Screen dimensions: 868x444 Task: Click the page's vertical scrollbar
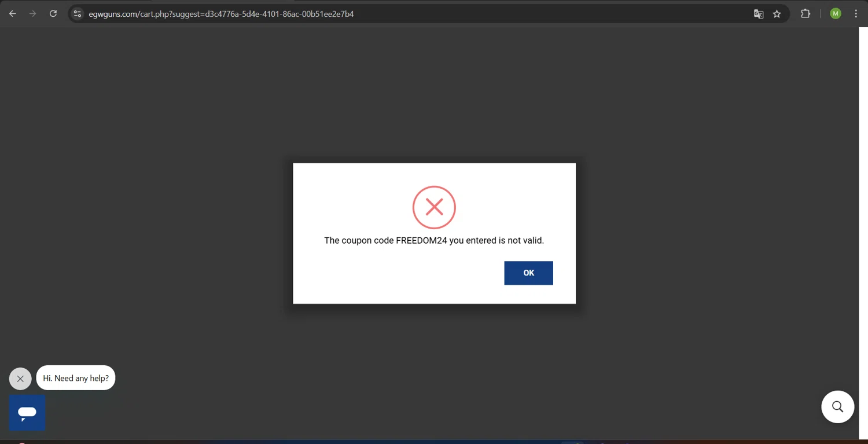tap(863, 233)
